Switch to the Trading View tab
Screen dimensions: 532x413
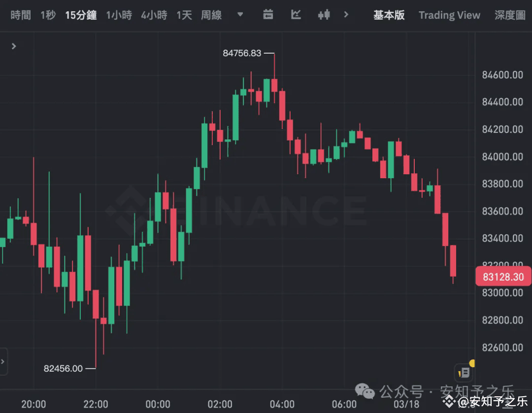point(449,15)
